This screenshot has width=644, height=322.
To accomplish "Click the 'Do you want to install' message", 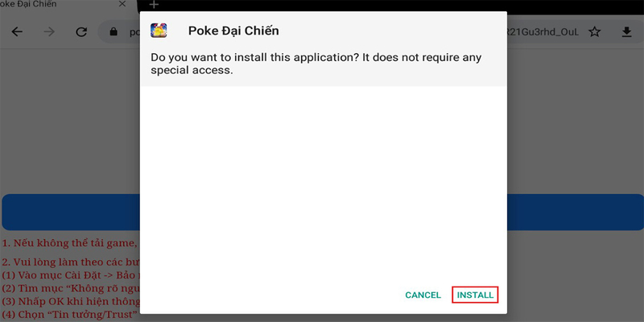I will coord(316,64).
